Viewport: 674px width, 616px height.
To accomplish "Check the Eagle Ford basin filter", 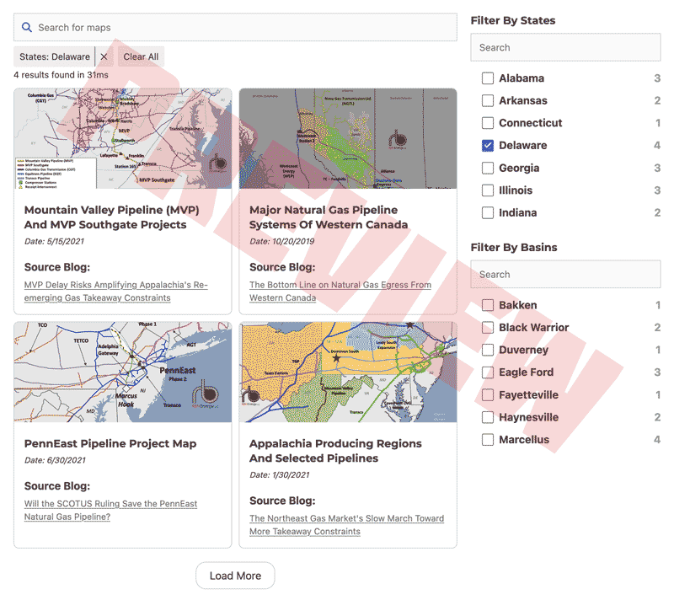I will coord(488,372).
